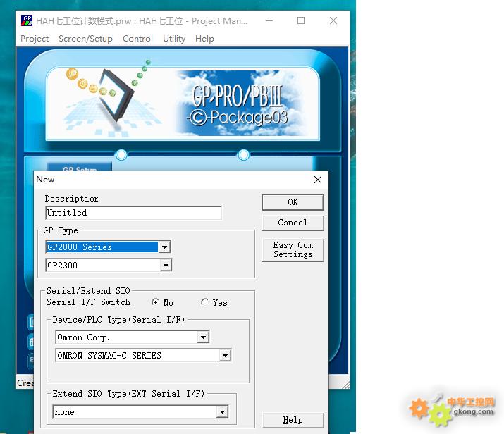Open the Project menu
The image size is (504, 434).
point(35,39)
